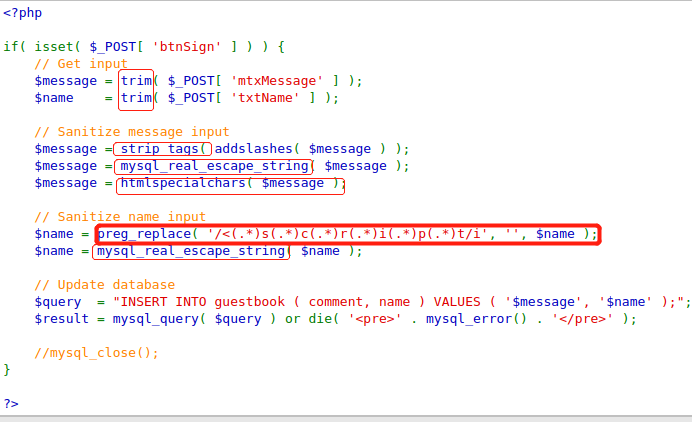This screenshot has width=692, height=422.
Task: Click the '// Get input' comment
Action: coord(81,64)
